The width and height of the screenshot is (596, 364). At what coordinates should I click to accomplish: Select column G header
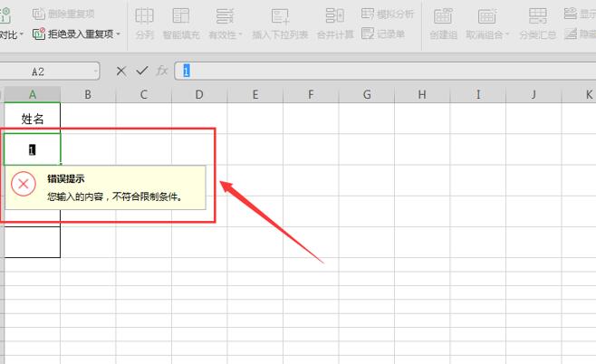coord(367,94)
